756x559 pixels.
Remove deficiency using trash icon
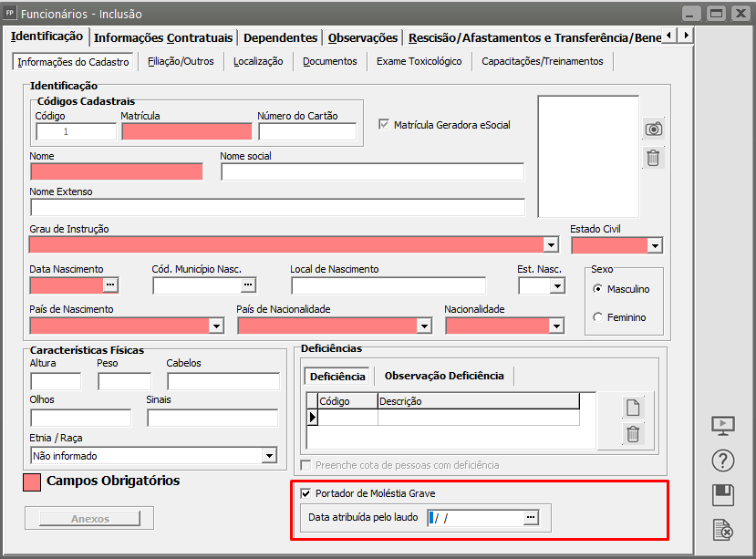click(633, 434)
